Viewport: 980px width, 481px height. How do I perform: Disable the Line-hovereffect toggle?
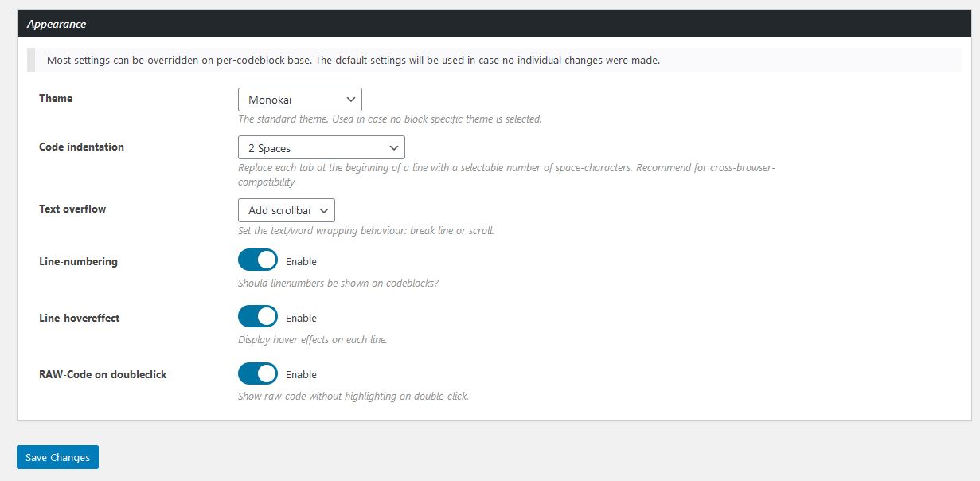tap(258, 317)
